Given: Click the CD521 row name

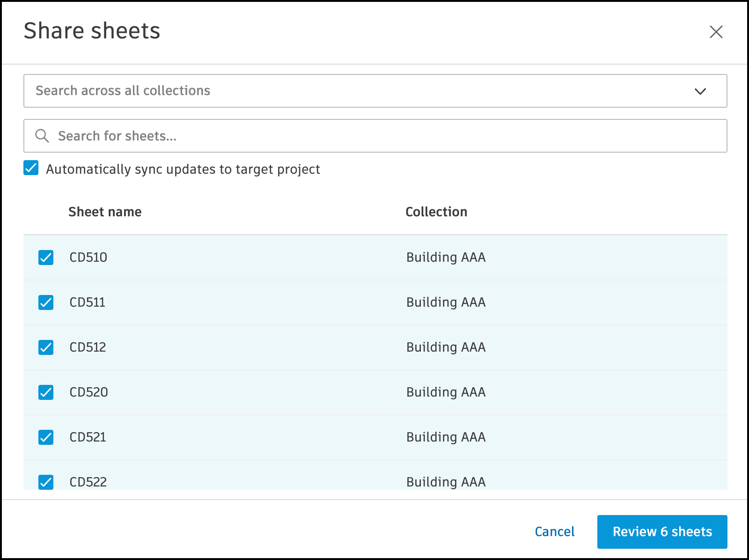Looking at the screenshot, I should [88, 437].
